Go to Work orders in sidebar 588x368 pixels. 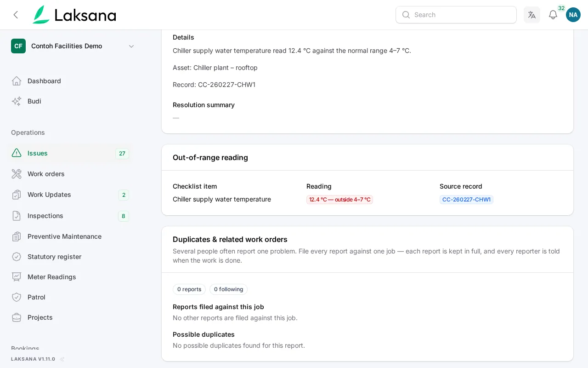(x=70, y=174)
